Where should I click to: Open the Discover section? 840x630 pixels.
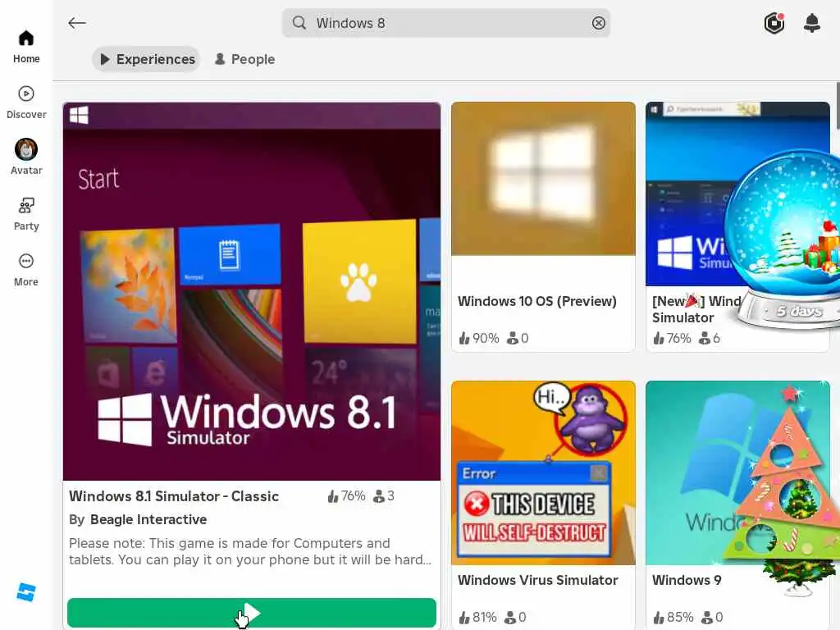point(26,103)
